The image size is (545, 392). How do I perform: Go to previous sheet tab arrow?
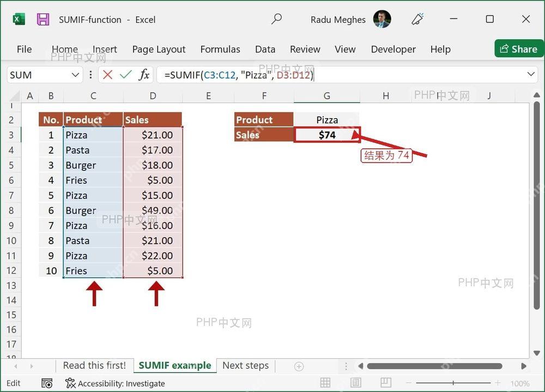pyautogui.click(x=16, y=366)
